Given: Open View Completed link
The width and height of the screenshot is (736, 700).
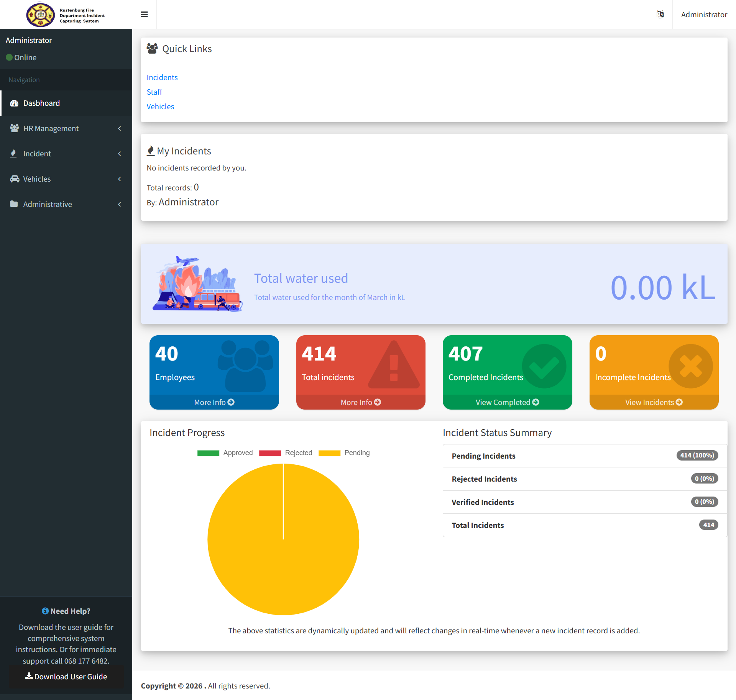Looking at the screenshot, I should [507, 402].
